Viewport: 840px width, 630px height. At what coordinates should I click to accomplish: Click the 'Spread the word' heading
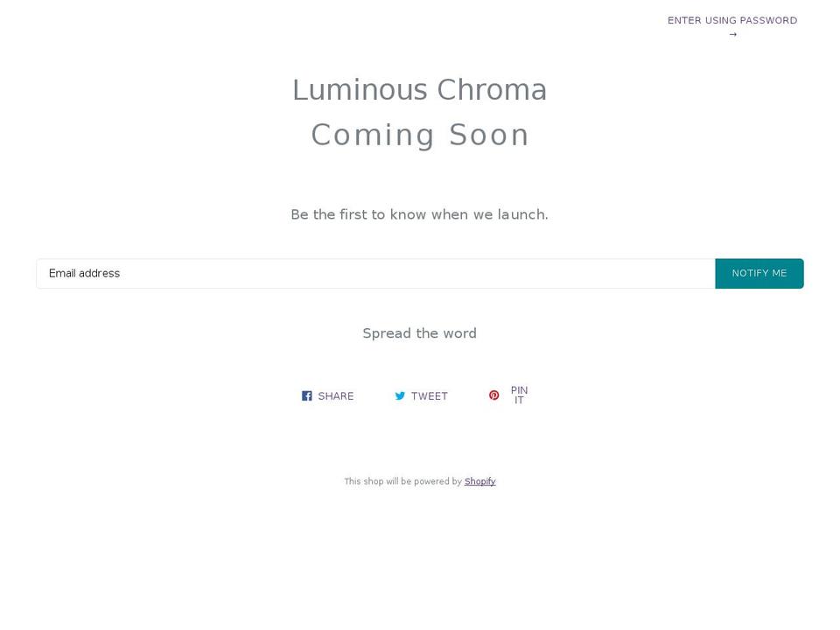tap(419, 333)
